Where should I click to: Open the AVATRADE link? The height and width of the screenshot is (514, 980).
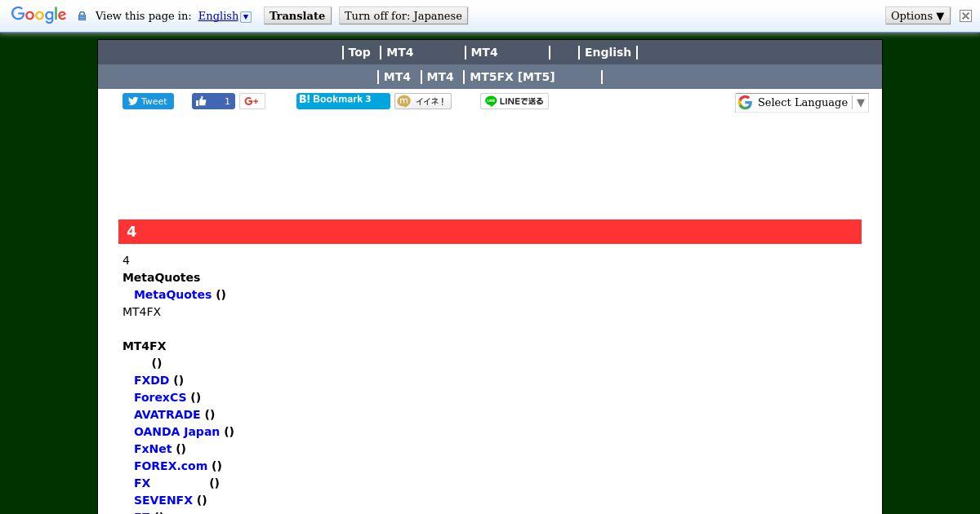[x=167, y=414]
